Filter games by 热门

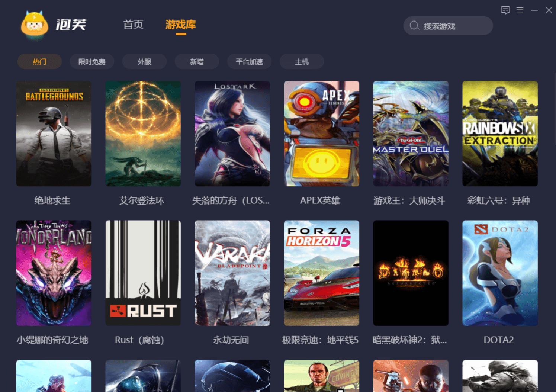tap(39, 61)
